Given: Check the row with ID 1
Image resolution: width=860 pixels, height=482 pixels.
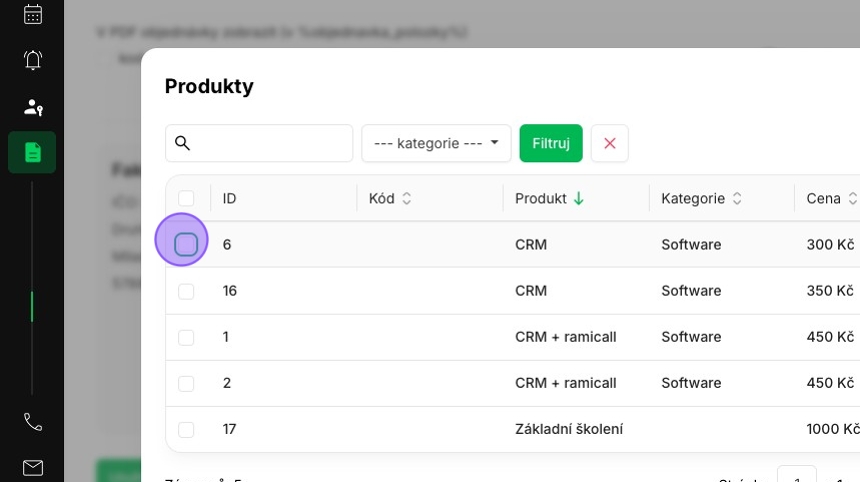Looking at the screenshot, I should 186,337.
